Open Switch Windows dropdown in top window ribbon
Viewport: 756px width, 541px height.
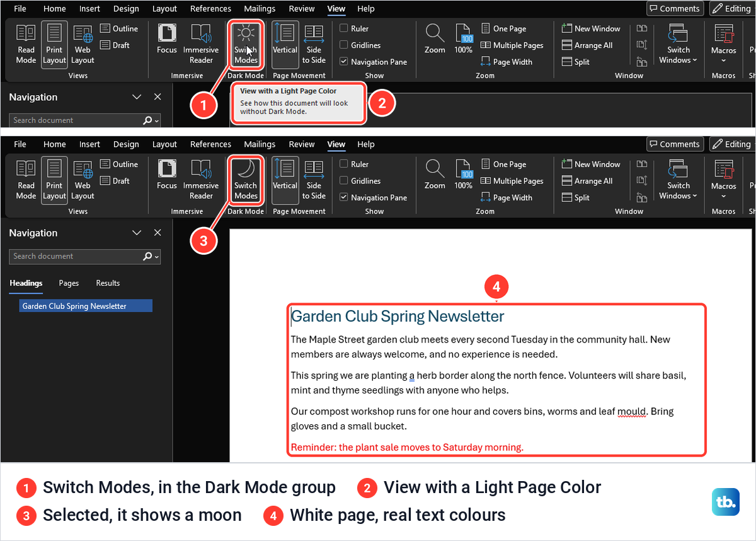tap(679, 44)
